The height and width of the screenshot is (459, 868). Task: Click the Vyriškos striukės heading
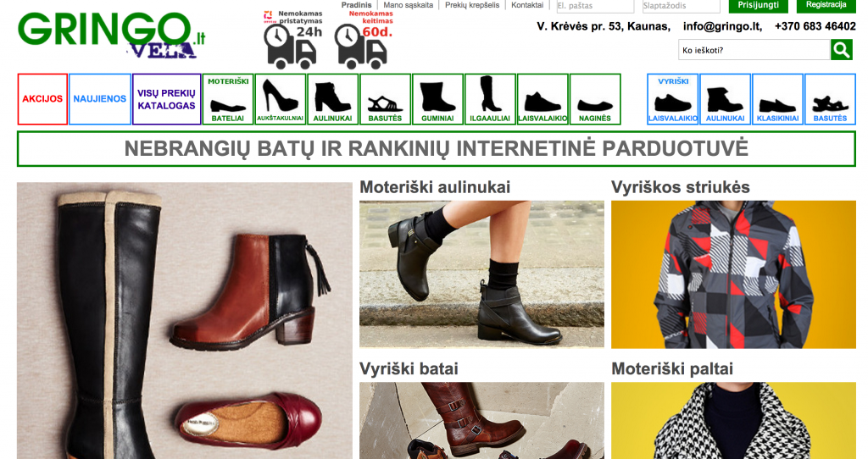point(681,187)
